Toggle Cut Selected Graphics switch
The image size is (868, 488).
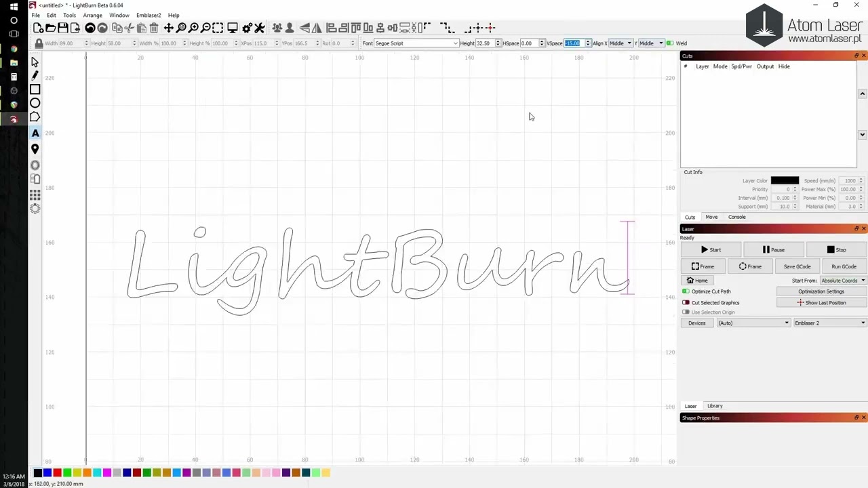click(x=686, y=303)
